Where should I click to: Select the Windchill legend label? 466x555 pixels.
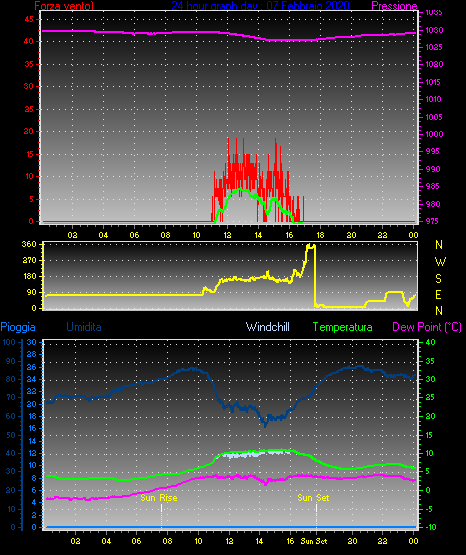267,327
